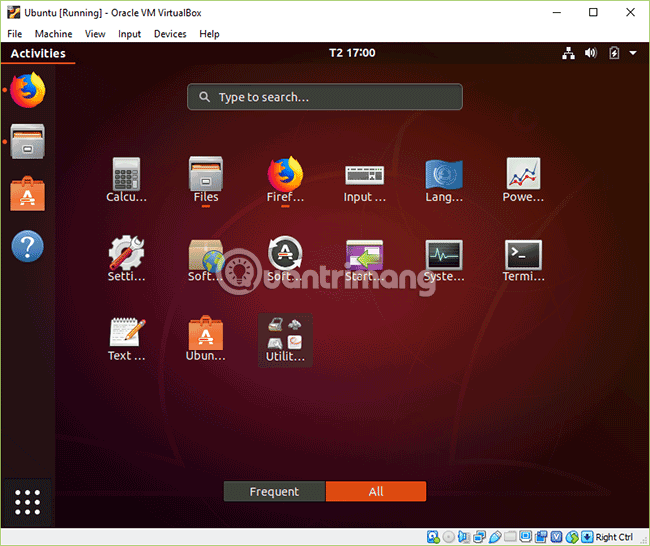Switch to the Frequent apps view
Screen dimensions: 650x546
(x=274, y=491)
